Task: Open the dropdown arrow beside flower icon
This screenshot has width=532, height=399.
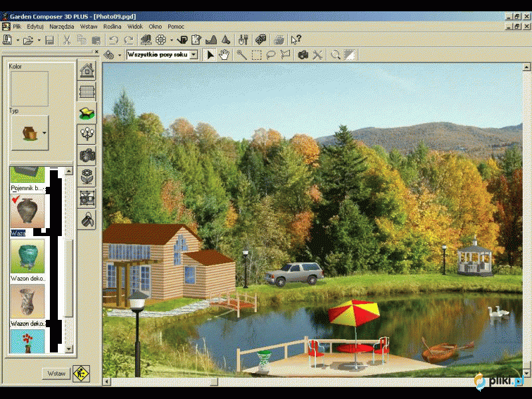Action: (172, 40)
